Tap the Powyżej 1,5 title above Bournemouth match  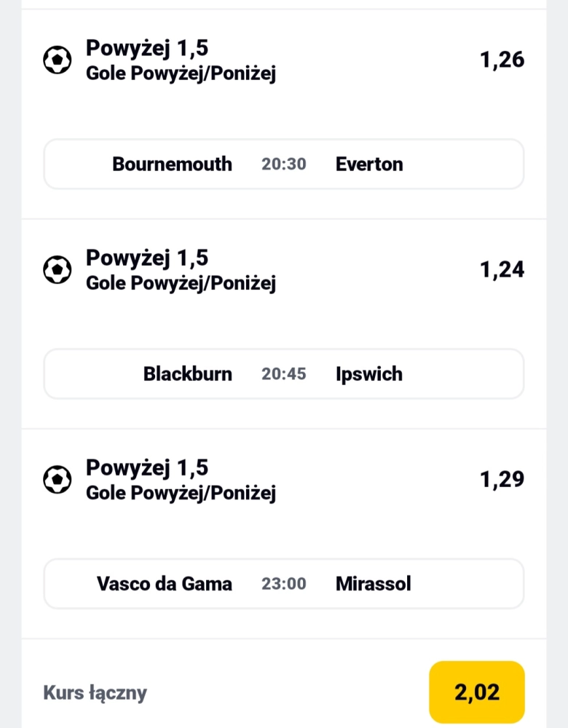point(147,48)
